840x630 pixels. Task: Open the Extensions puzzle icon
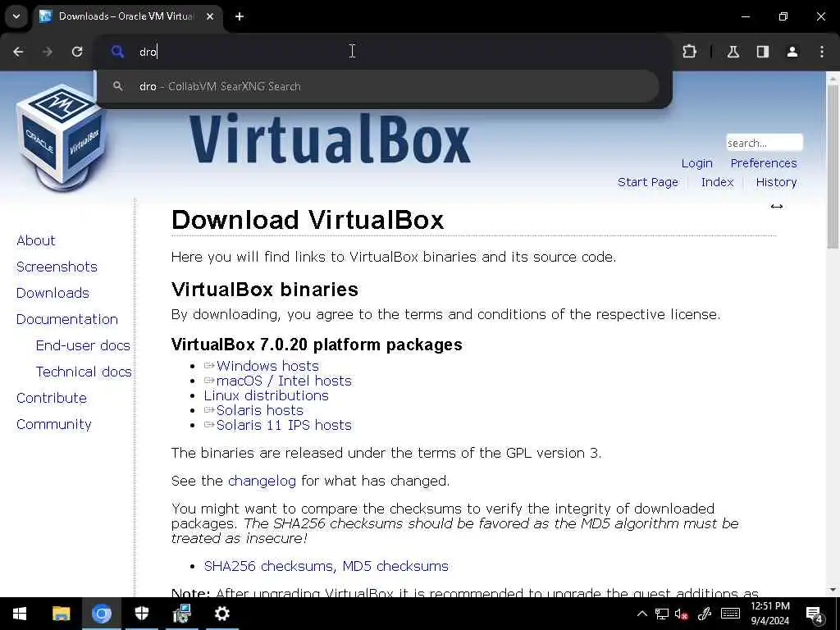pyautogui.click(x=689, y=52)
